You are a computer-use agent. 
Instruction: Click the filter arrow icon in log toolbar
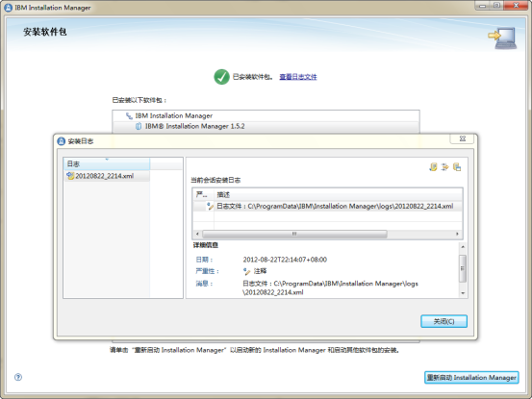[x=444, y=166]
